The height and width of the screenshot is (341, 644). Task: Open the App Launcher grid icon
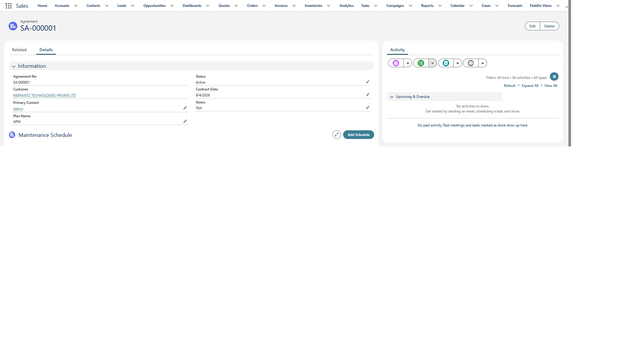click(x=9, y=6)
